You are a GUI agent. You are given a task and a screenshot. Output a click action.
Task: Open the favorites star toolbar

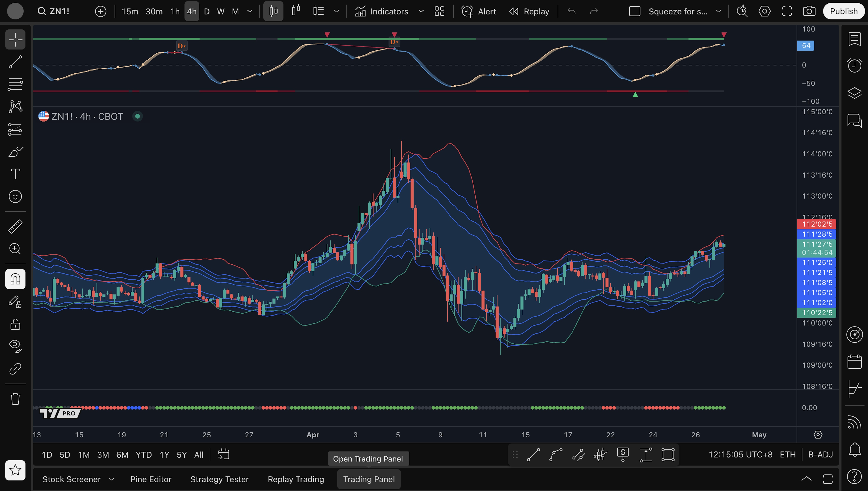[x=15, y=470]
